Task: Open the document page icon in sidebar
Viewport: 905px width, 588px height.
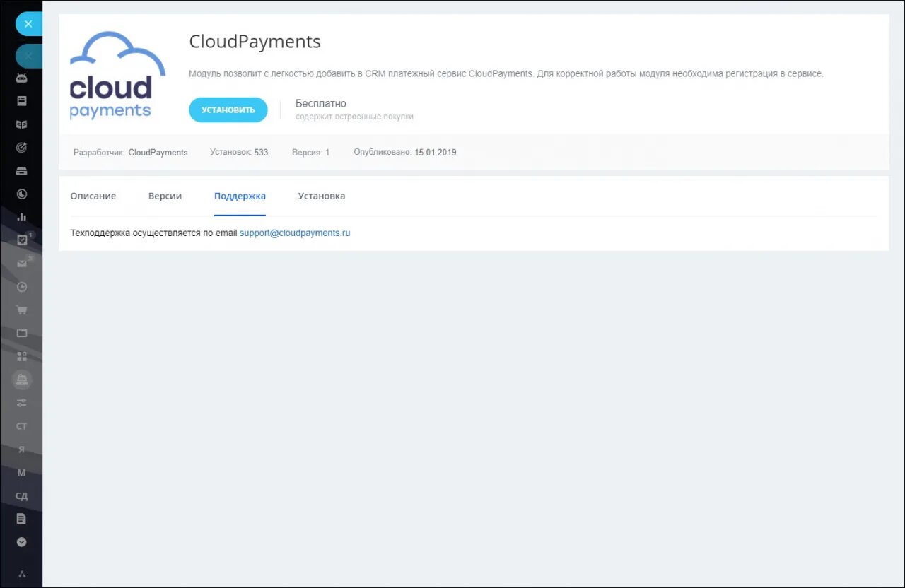Action: [x=22, y=519]
